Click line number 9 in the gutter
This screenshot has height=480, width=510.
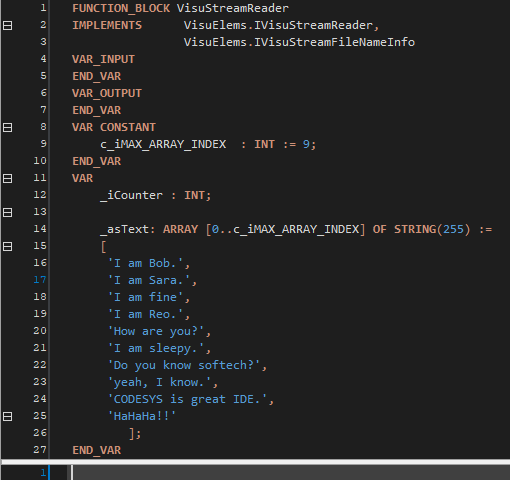(43, 144)
